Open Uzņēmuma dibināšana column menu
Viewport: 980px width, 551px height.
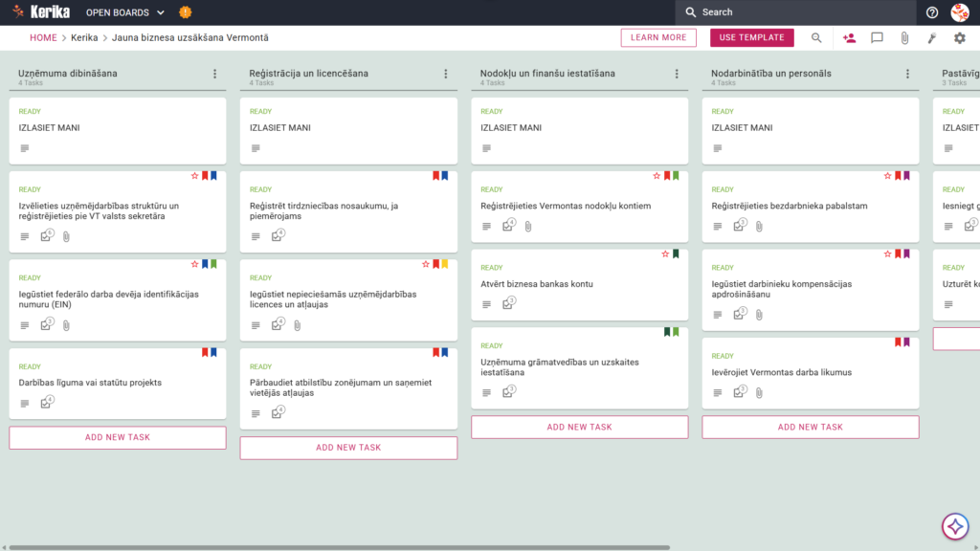[215, 74]
